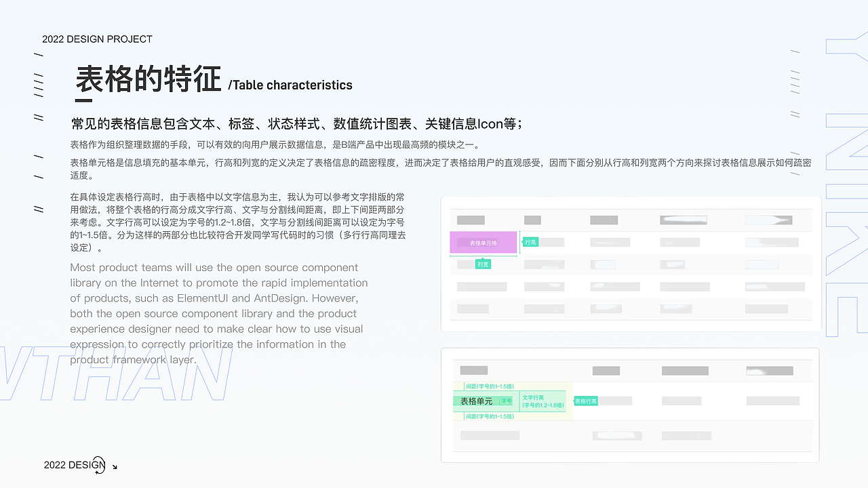Click the 2022 DESIGN footer text
This screenshot has height=488, width=868.
[75, 465]
